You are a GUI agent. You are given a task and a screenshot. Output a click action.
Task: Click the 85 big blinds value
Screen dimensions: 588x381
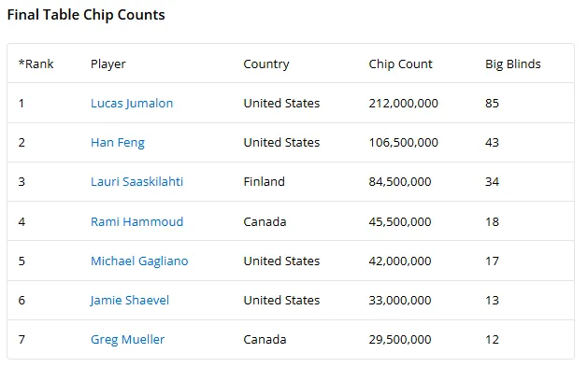492,103
